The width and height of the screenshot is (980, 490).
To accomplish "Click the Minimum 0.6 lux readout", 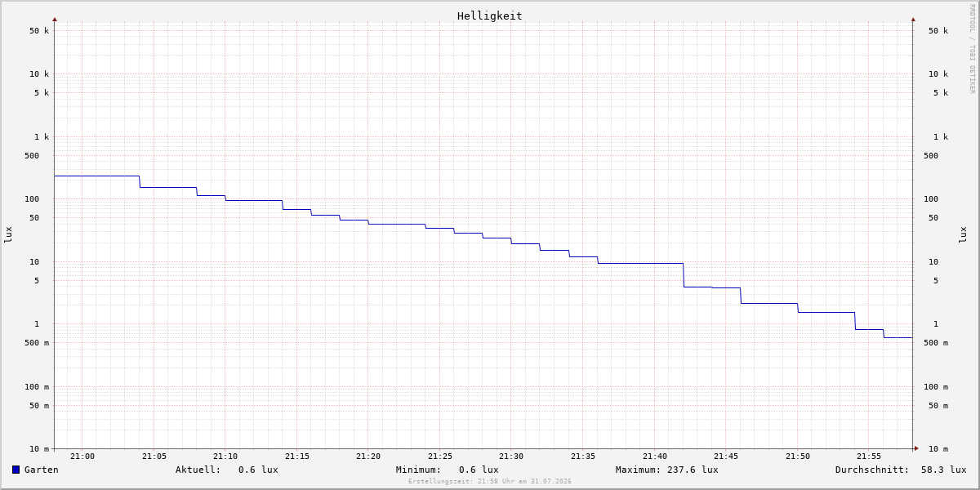I will (448, 470).
